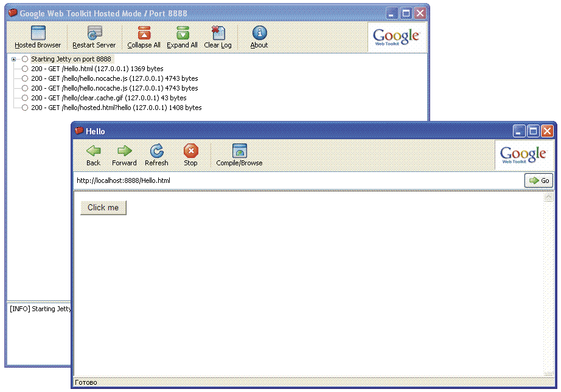Minimize the Hosted Mode window
The height and width of the screenshot is (392, 561).
[392, 13]
